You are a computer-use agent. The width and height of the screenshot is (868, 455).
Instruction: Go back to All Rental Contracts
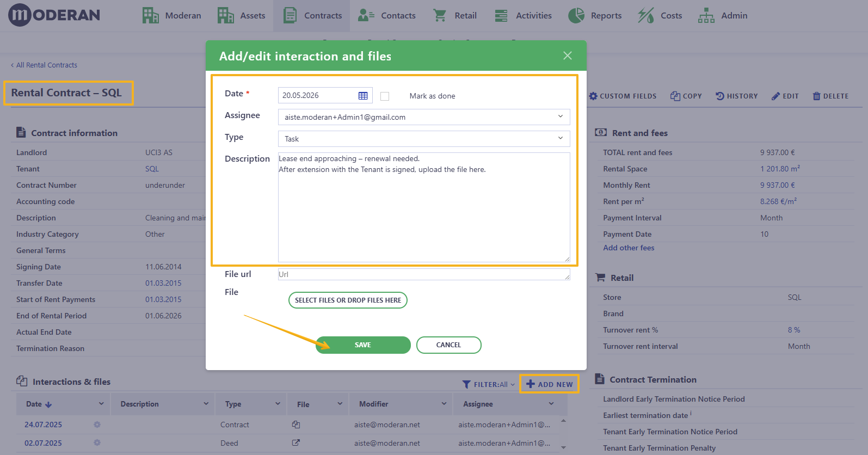44,65
